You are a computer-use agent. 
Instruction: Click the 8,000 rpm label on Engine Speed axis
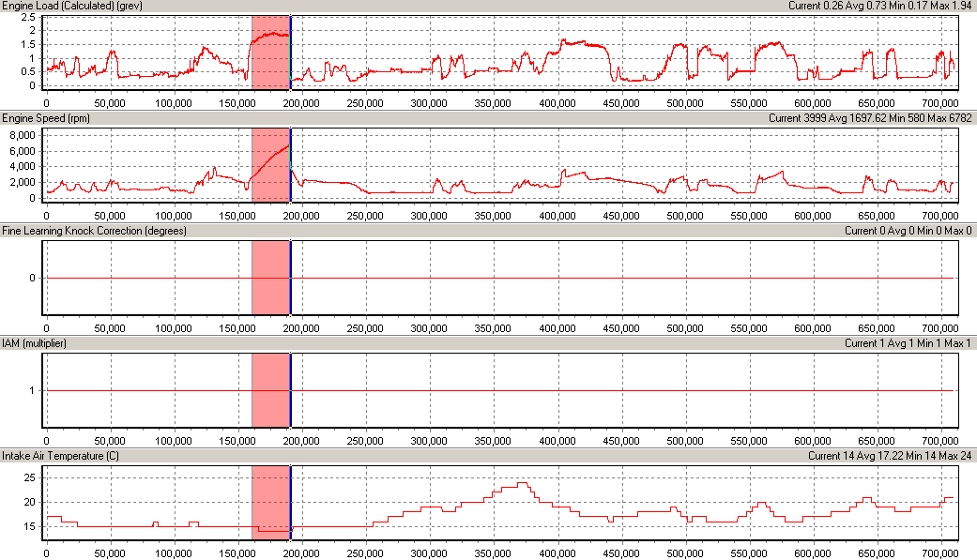pos(23,135)
